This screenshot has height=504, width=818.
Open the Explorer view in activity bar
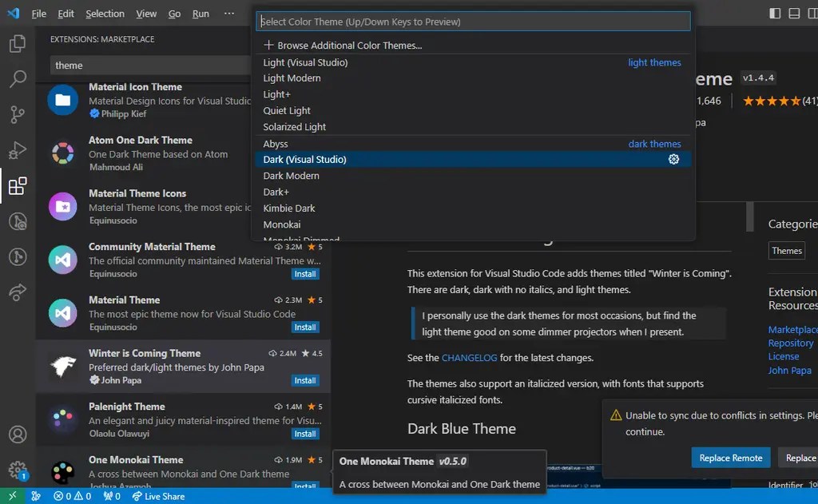[18, 43]
